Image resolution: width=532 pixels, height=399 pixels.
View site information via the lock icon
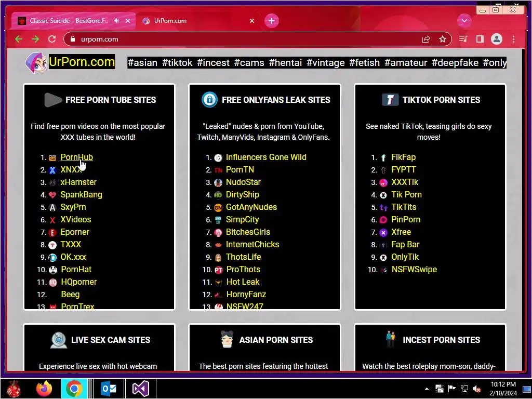click(x=72, y=39)
